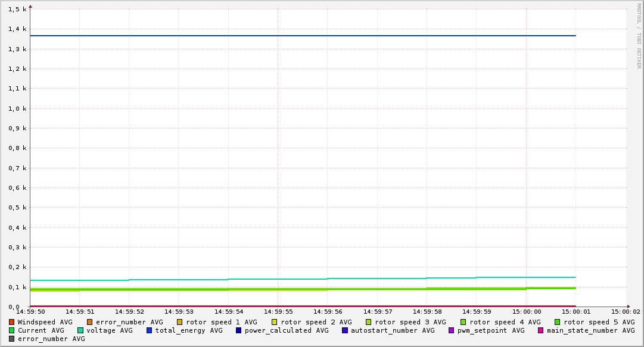Select the rotor speed 3 AVG legend swatch
The image size is (644, 347).
tap(369, 322)
